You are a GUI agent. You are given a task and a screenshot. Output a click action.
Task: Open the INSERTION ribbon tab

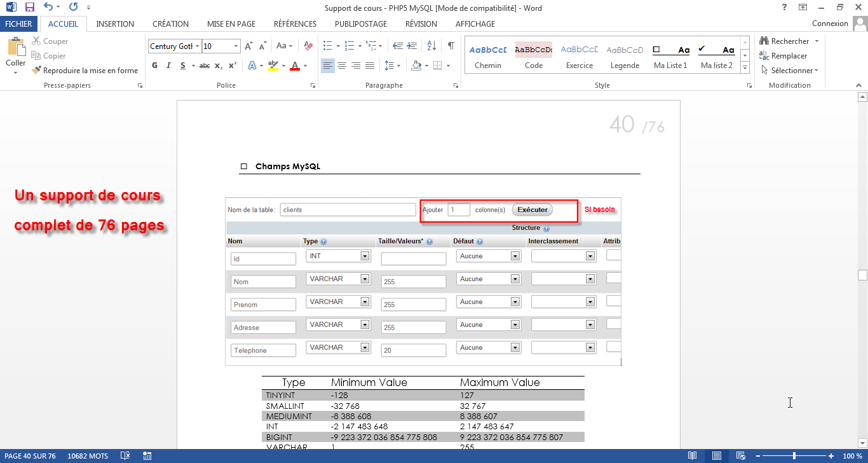[x=115, y=24]
